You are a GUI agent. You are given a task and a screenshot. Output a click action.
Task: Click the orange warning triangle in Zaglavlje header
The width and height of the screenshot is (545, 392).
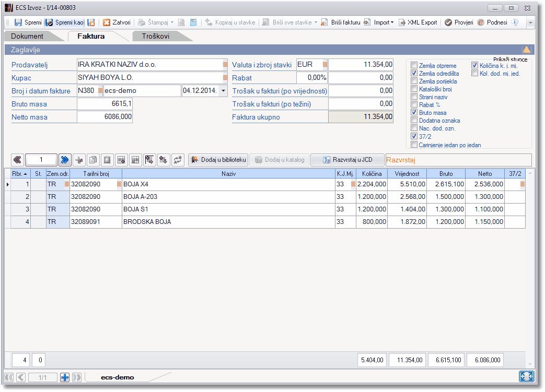527,50
